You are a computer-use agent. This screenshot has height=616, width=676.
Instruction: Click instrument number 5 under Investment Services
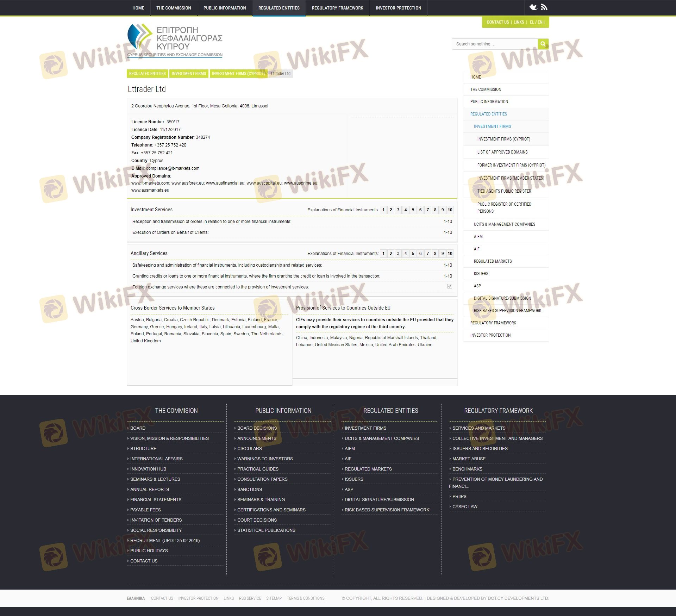413,210
